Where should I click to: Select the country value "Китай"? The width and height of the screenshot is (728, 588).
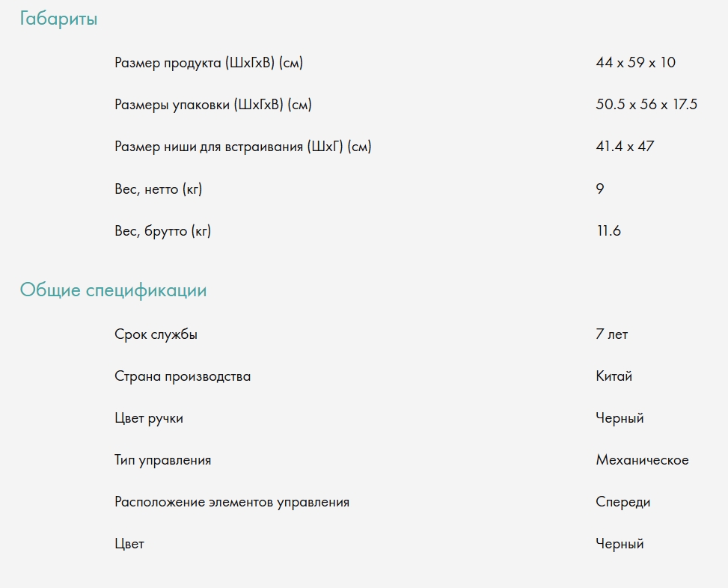click(x=614, y=376)
